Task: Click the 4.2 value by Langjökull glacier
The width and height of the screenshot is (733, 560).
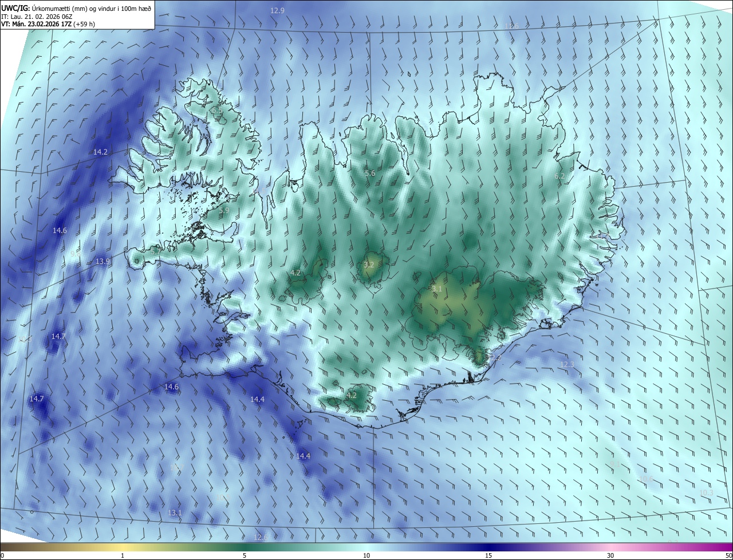Action: 295,273
